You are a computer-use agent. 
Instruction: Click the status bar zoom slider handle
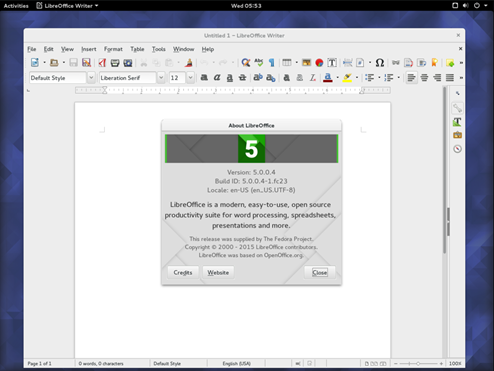pyautogui.click(x=418, y=363)
